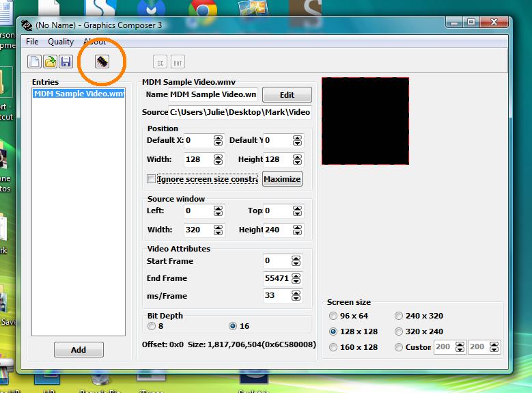Click the DAT toolbar icon
Viewport: 532px width, 393px height.
(178, 62)
